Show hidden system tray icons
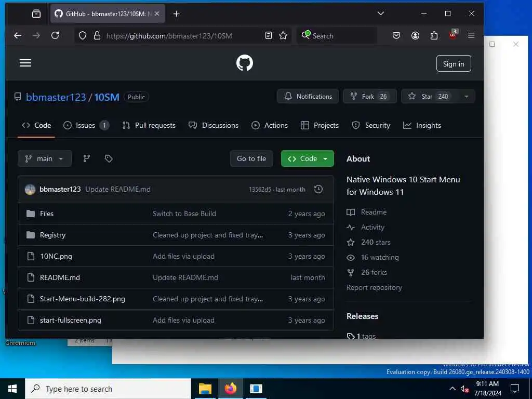 (453, 389)
